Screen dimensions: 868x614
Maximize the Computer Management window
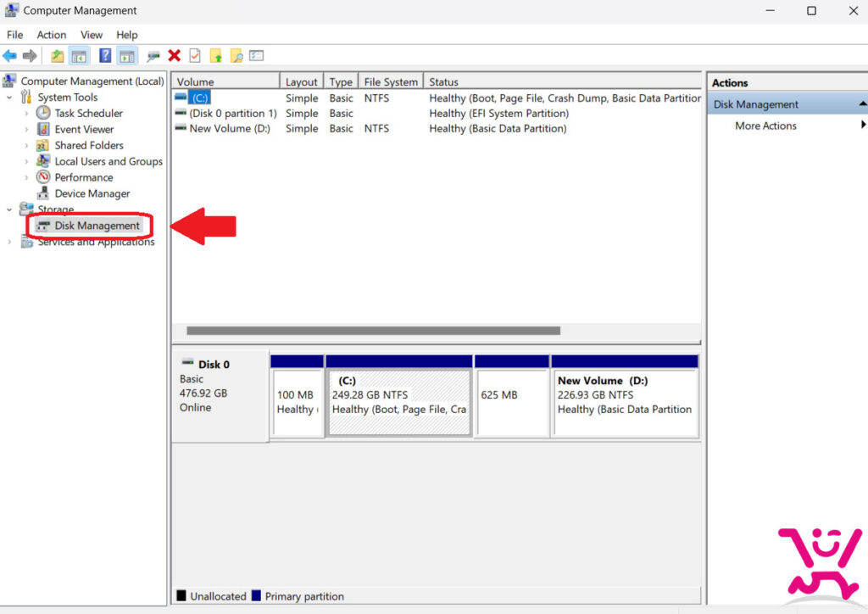(811, 11)
